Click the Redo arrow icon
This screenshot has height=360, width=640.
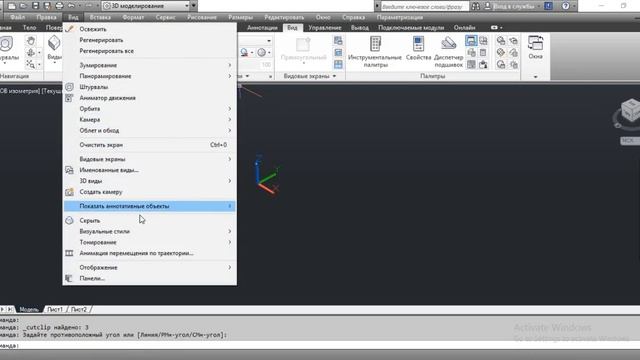(89, 6)
